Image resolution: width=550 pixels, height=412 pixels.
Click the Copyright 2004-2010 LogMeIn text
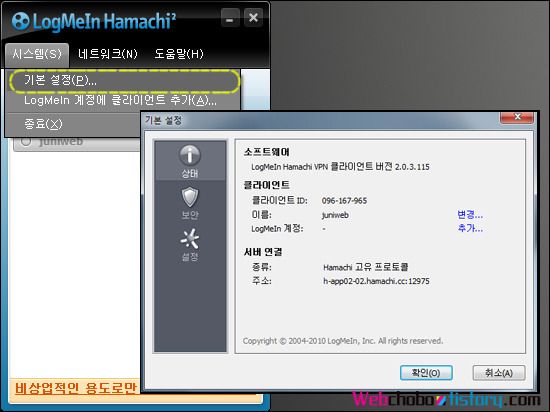click(343, 341)
